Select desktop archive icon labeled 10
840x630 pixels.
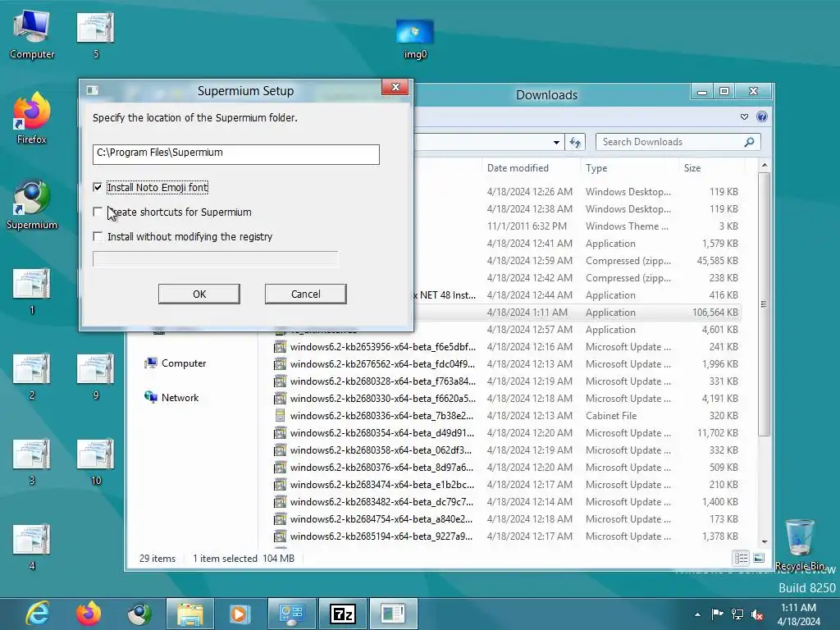point(96,461)
